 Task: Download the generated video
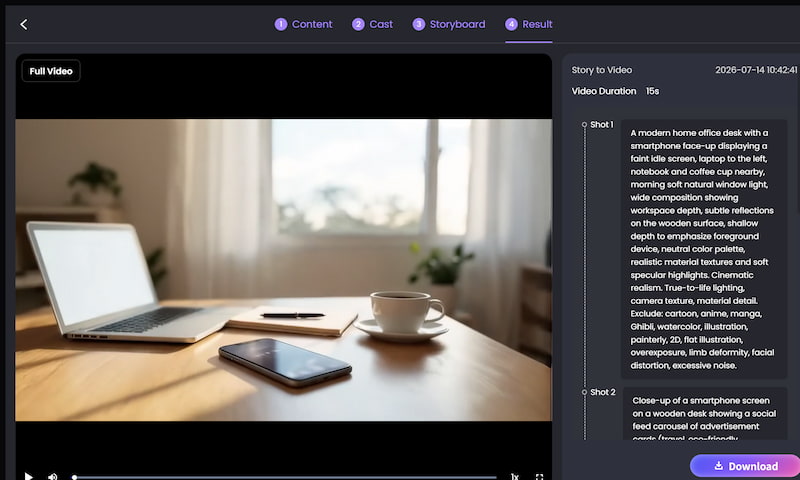tap(745, 466)
